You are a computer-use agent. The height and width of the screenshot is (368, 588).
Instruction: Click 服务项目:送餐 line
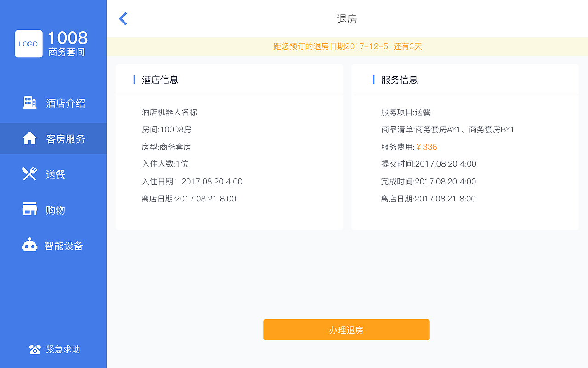point(406,112)
